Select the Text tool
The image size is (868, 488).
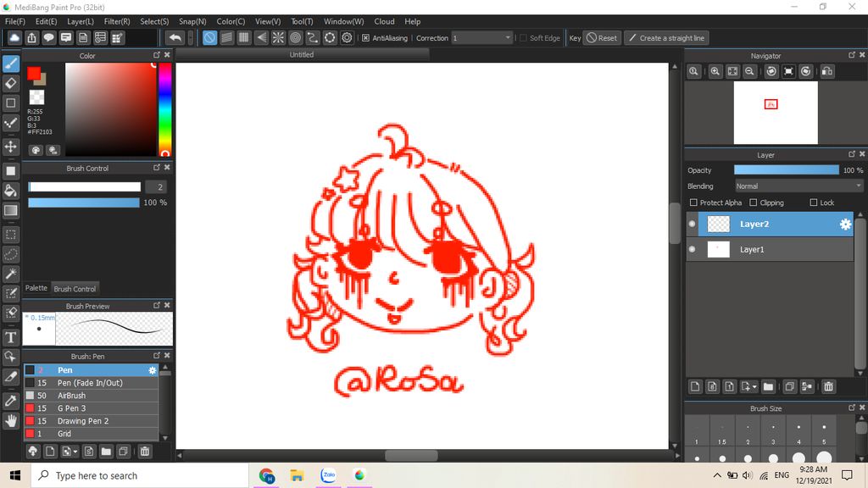click(10, 337)
